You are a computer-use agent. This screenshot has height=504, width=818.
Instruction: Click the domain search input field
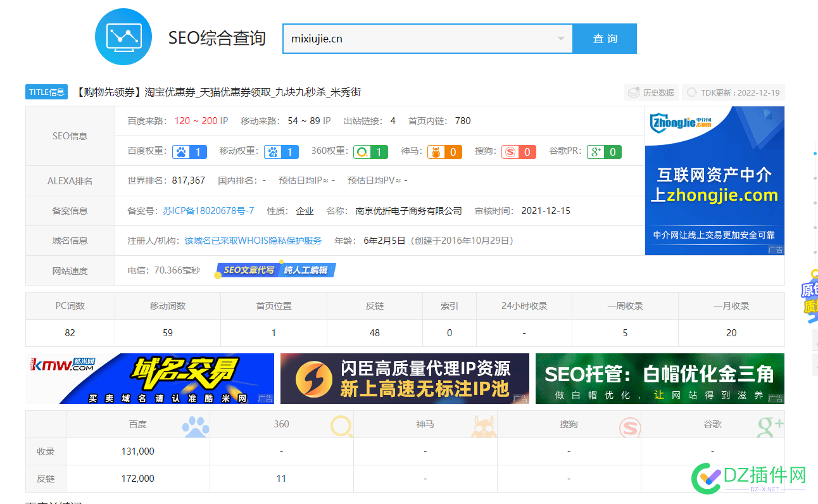[x=427, y=39]
